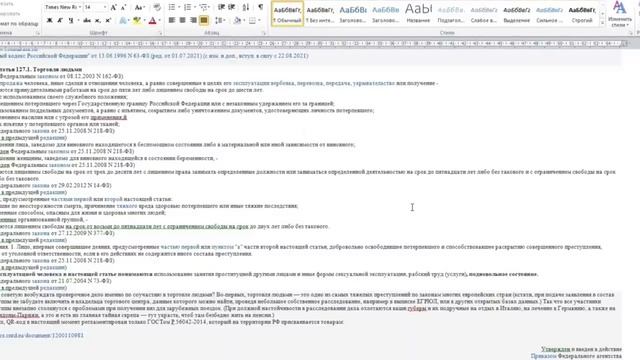
Task: Open 'Приказом' link at bottom right
Action: (544, 356)
